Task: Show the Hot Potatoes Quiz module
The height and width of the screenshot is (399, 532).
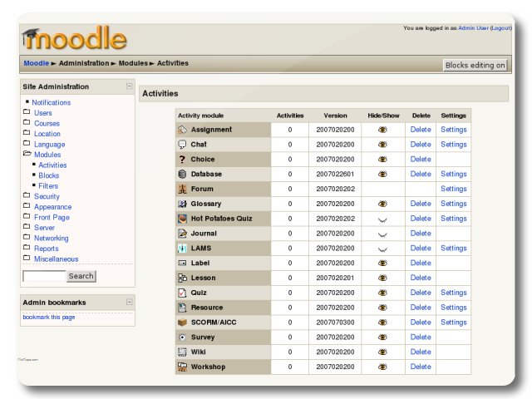Action: coord(382,219)
